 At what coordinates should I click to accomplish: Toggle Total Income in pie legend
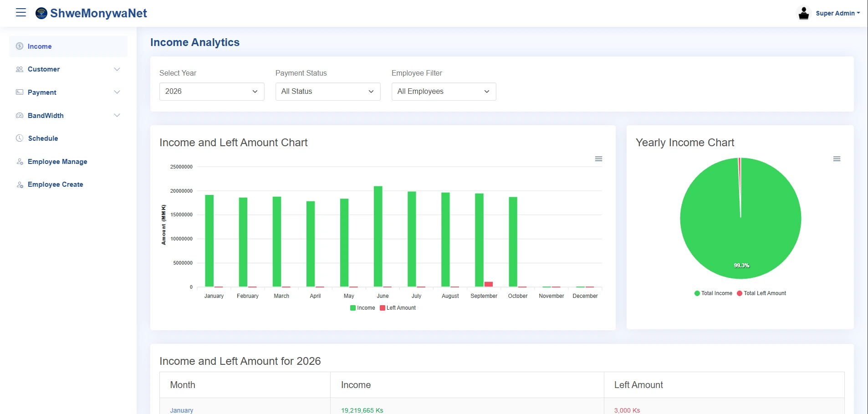[713, 293]
